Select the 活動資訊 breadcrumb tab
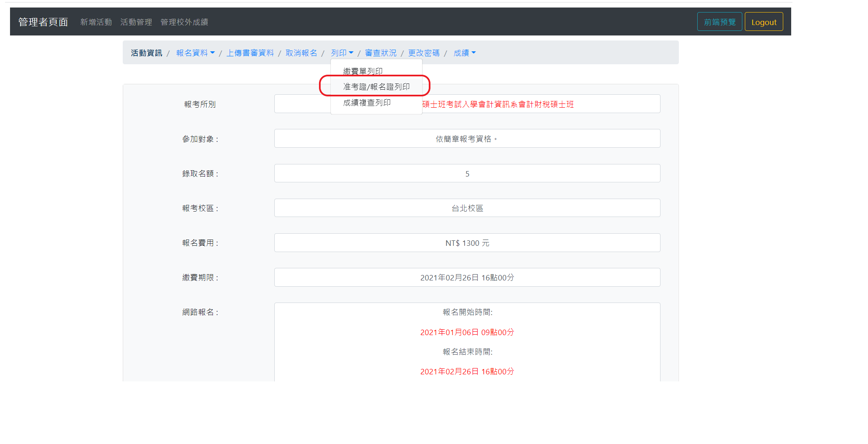 (146, 53)
